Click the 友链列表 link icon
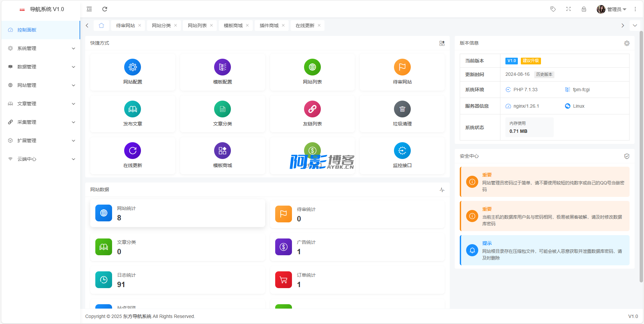The width and height of the screenshot is (644, 324). [312, 109]
